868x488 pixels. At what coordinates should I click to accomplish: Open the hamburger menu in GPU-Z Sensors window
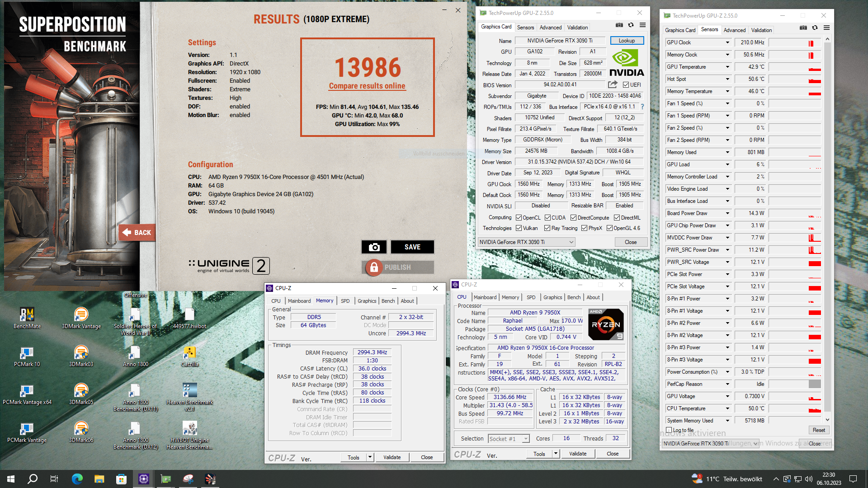coord(826,28)
